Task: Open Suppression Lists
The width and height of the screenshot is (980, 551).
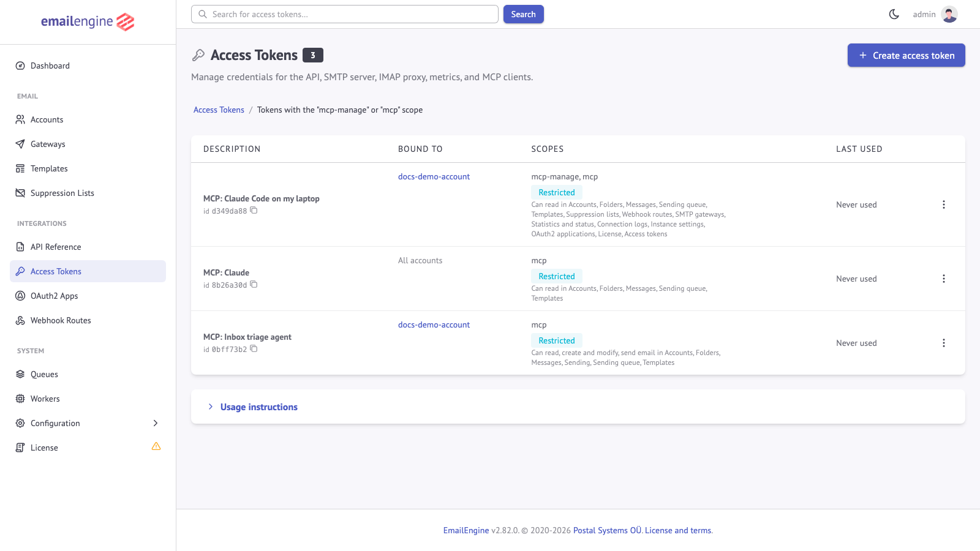Action: [x=88, y=193]
